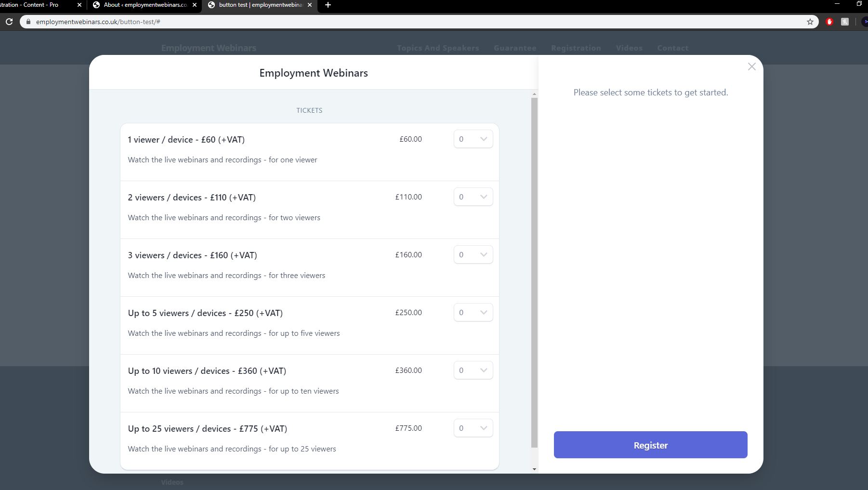Open quantity dropdown for 2 viewers ticket
The image size is (868, 490).
tap(473, 197)
